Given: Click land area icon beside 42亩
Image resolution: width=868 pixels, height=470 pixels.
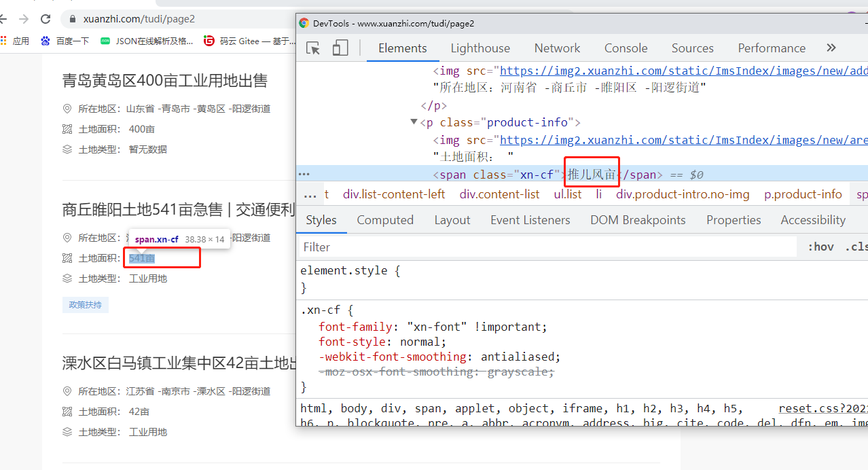Looking at the screenshot, I should (67, 412).
